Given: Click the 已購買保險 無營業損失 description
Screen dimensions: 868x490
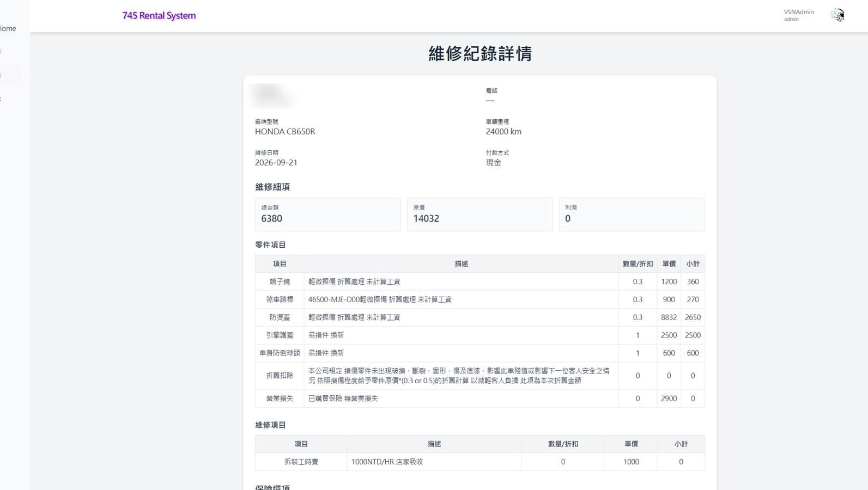Looking at the screenshot, I should (343, 399).
